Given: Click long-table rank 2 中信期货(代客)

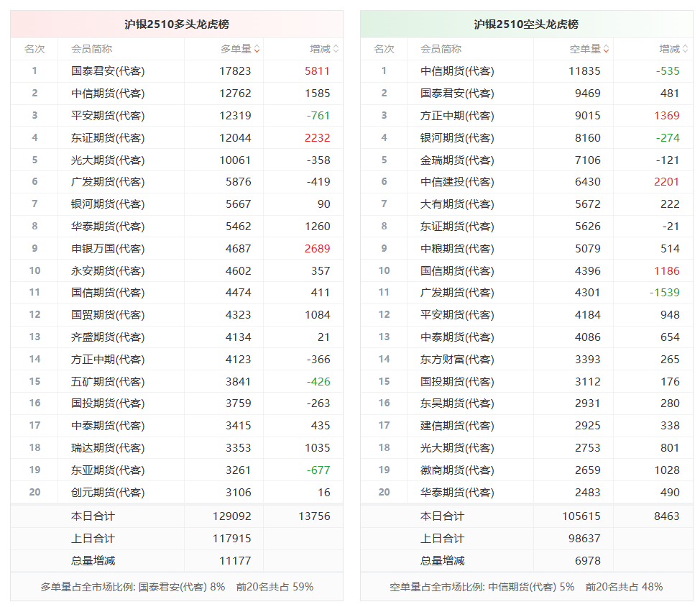Looking at the screenshot, I should coord(108,93).
